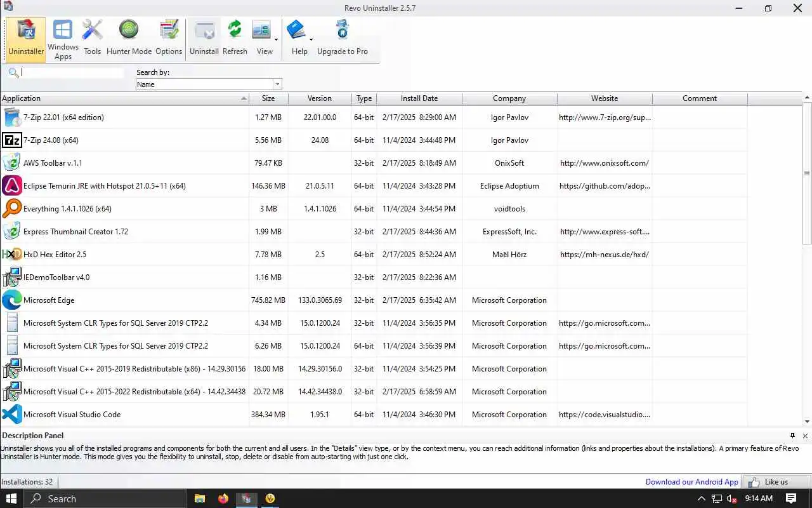
Task: Sort by Application column header
Action: pos(124,98)
